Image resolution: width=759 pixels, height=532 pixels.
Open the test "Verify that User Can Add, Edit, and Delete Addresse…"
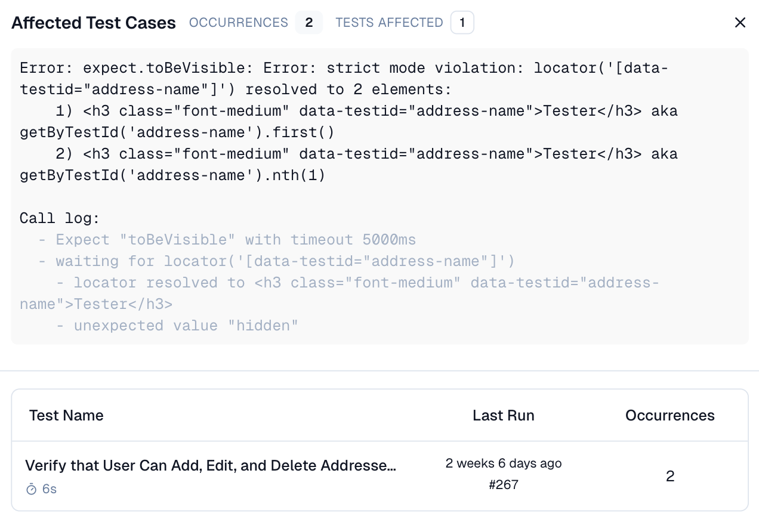click(x=209, y=466)
